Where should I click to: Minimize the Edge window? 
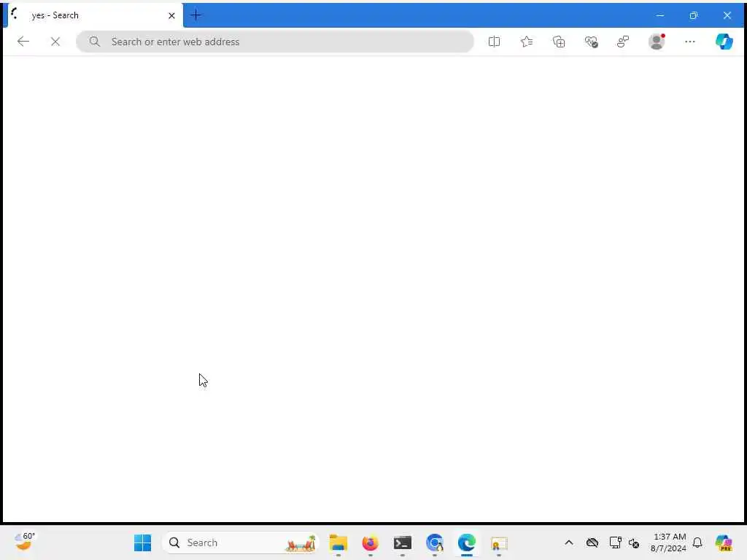[x=659, y=15]
